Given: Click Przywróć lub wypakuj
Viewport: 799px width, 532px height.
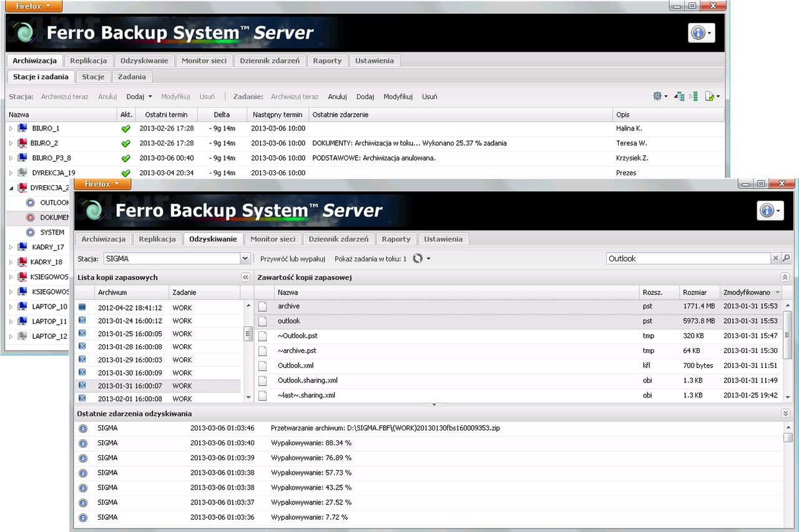Looking at the screenshot, I should 293,259.
